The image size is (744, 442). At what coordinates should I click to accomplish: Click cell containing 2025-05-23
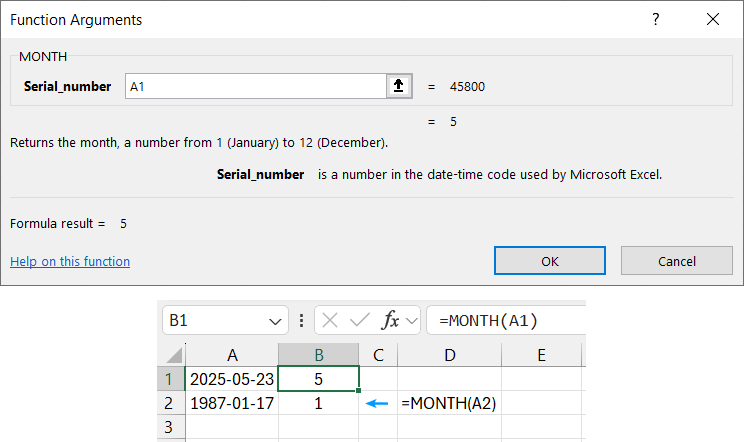[232, 379]
